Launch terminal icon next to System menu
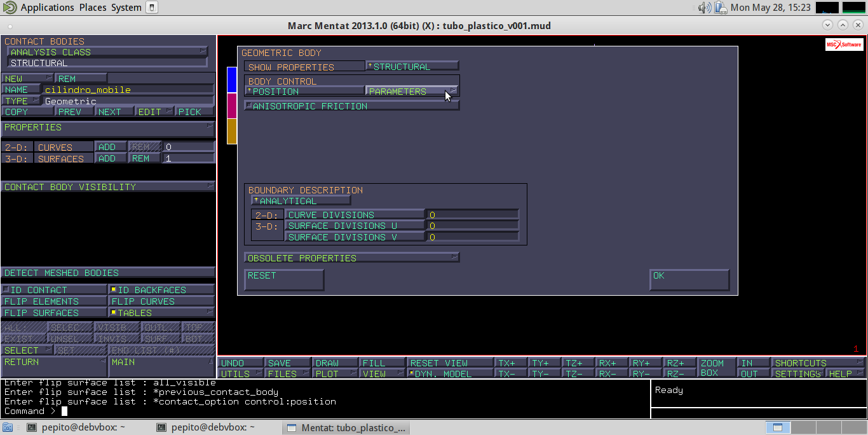Screen dimensions: 868x435 [x=151, y=8]
